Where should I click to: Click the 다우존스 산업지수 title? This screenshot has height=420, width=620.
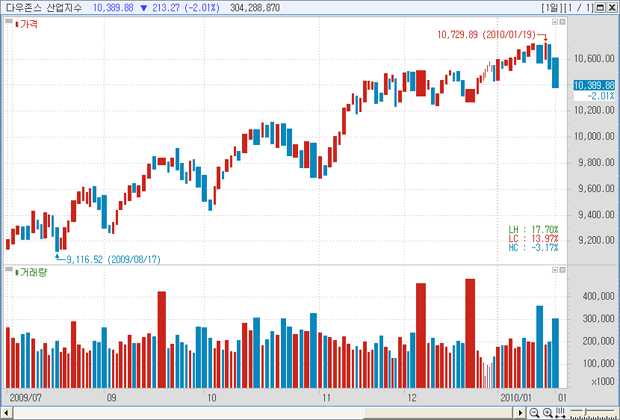(x=44, y=7)
